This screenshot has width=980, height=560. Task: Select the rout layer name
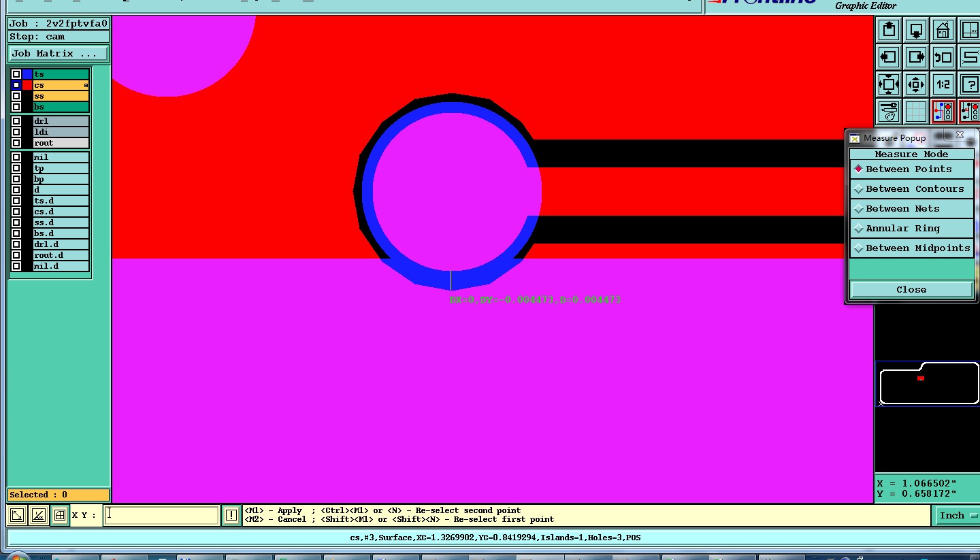61,143
